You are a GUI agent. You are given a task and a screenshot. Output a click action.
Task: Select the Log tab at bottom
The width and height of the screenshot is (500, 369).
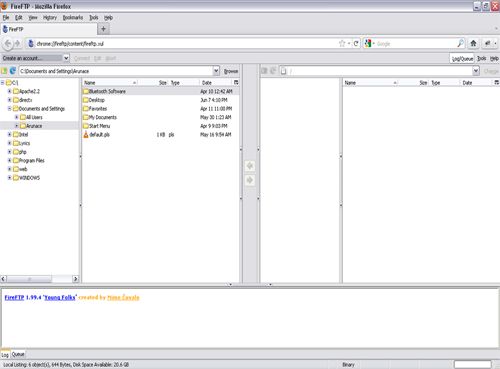tap(5, 354)
